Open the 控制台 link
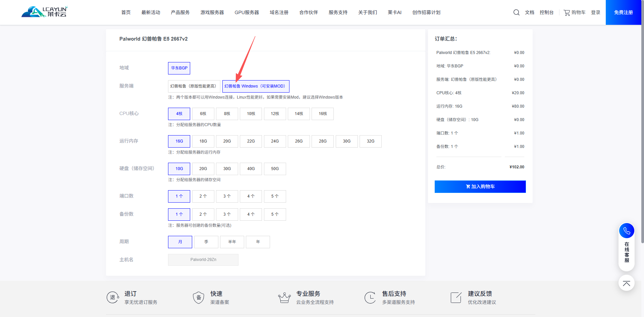This screenshot has height=317, width=644. click(x=547, y=12)
